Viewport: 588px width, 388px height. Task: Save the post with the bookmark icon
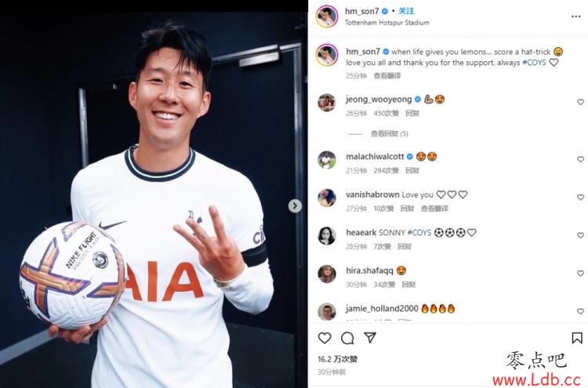pyautogui.click(x=577, y=338)
